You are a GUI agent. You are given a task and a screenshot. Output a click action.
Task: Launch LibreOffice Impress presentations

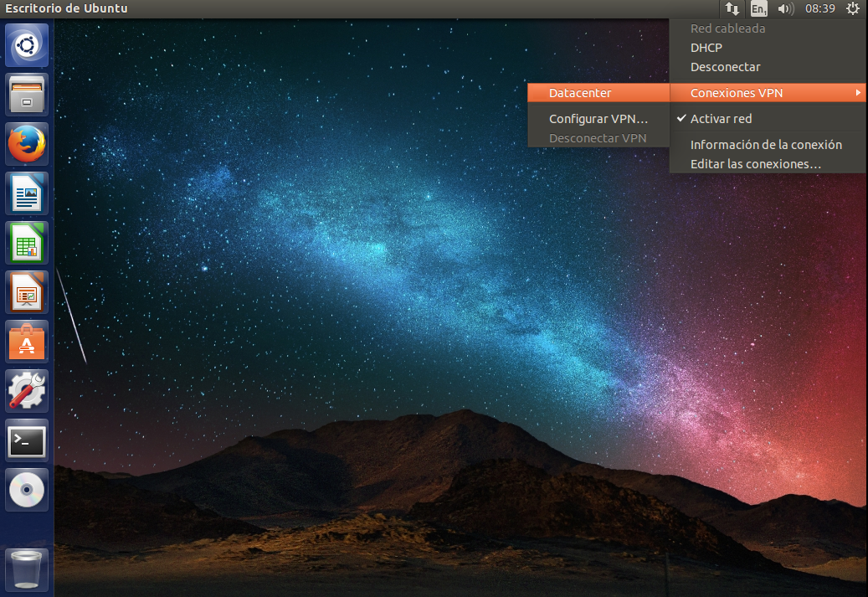(28, 292)
